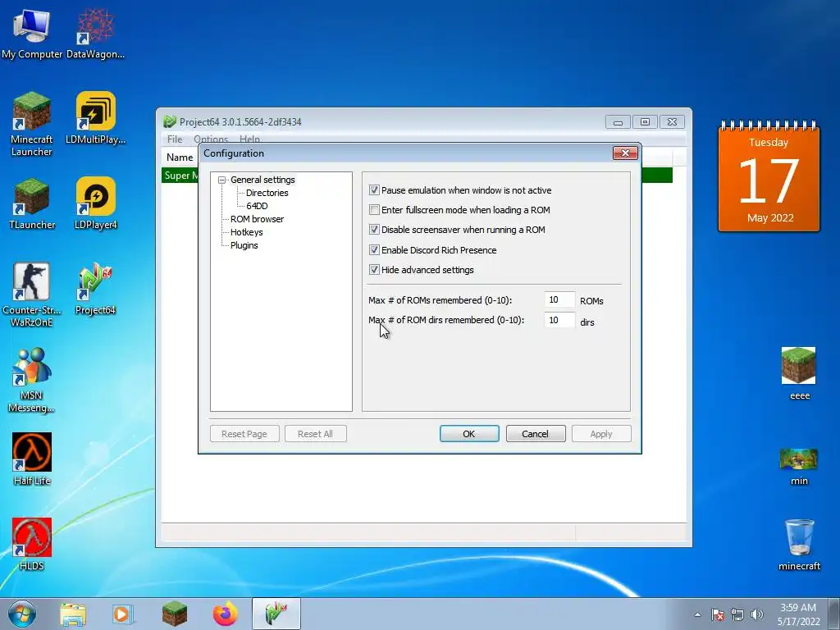The width and height of the screenshot is (840, 630).
Task: Select Minecraft Launcher desktop icon
Action: tap(32, 124)
